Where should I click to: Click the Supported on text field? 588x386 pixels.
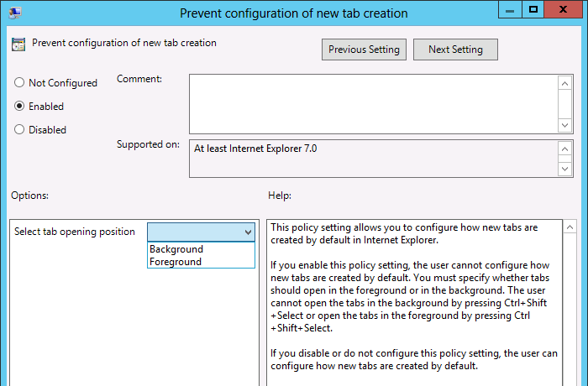coord(373,158)
